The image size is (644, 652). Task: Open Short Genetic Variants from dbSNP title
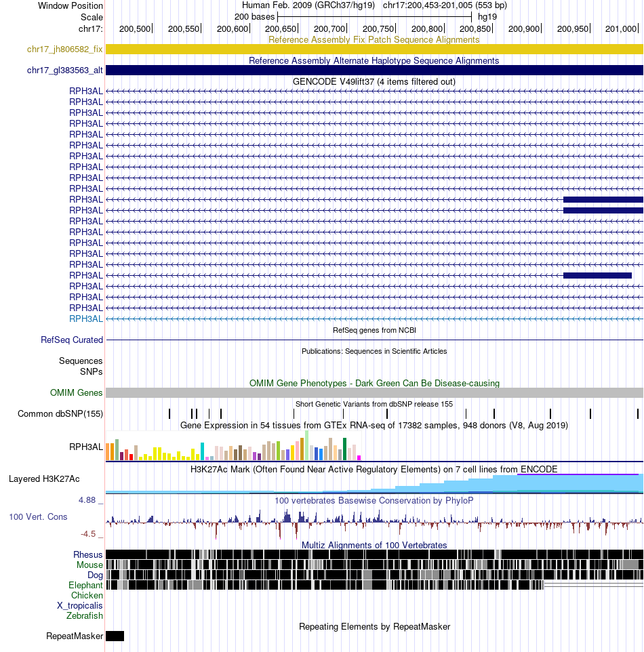click(x=374, y=404)
